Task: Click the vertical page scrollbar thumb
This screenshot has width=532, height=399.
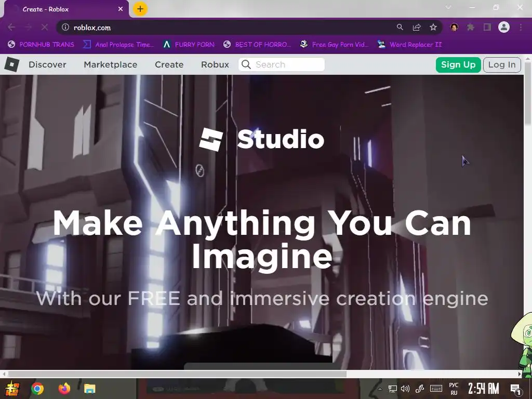Action: [x=528, y=94]
